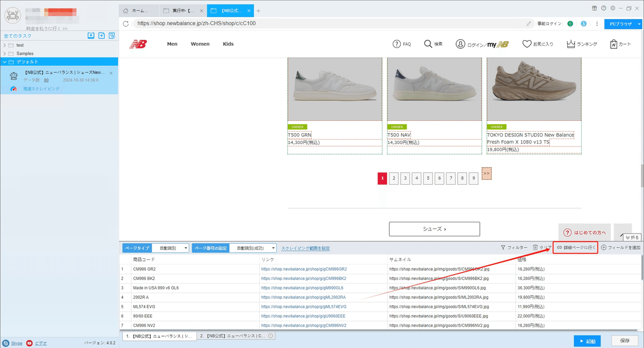This screenshot has height=348, width=644.
Task: Click the お気に入り heart icon
Action: pos(527,44)
